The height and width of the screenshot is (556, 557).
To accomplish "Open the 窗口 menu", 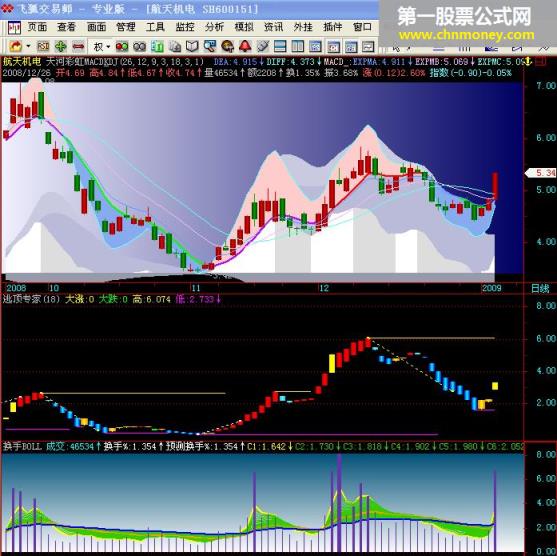I will pyautogui.click(x=362, y=27).
